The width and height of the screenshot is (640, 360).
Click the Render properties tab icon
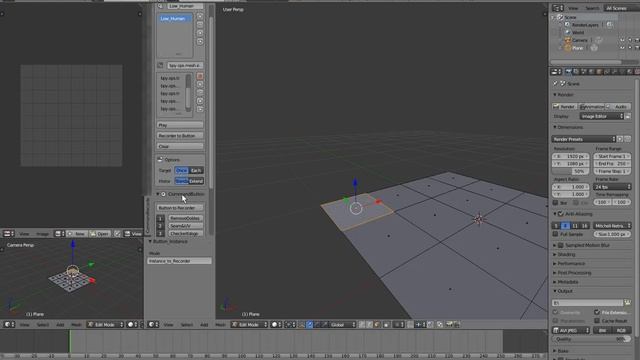[568, 72]
